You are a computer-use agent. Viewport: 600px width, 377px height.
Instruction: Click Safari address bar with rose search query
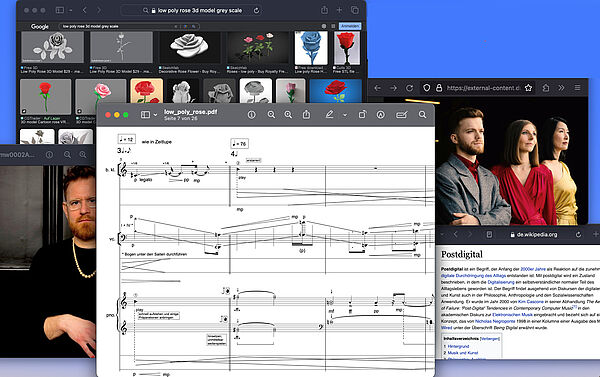191,10
